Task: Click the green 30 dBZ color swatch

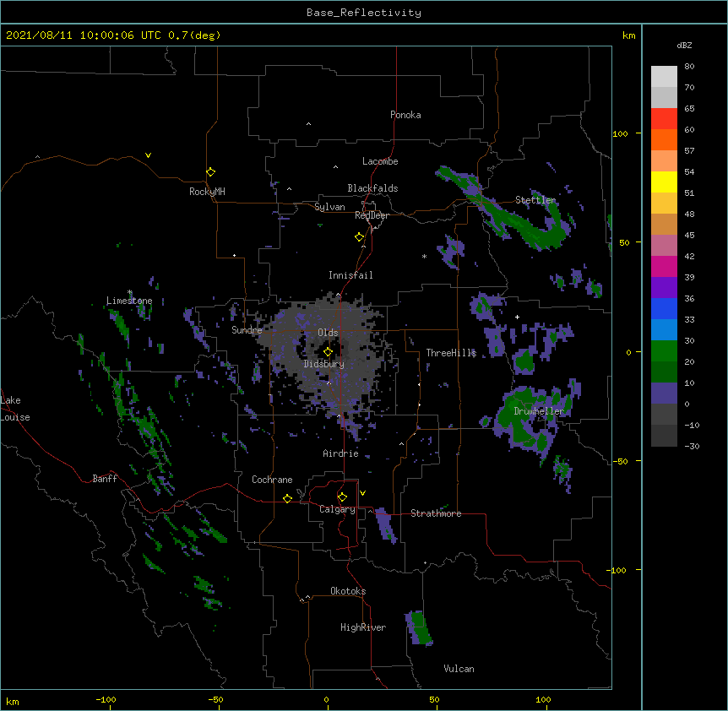Action: click(x=664, y=351)
